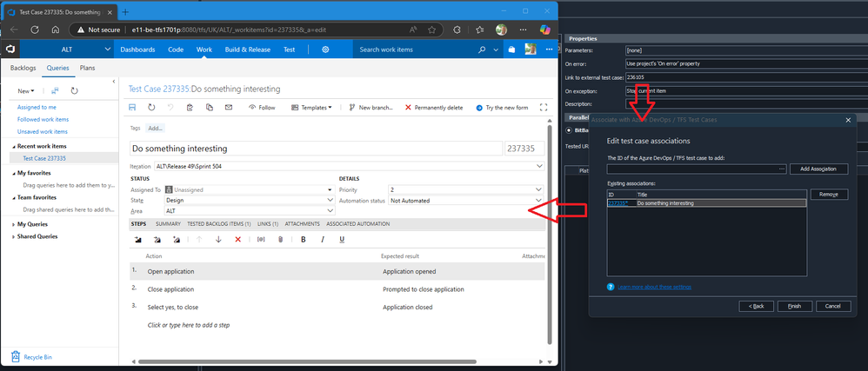The image size is (868, 371).
Task: Expand the Iteration path dropdown
Action: 540,166
